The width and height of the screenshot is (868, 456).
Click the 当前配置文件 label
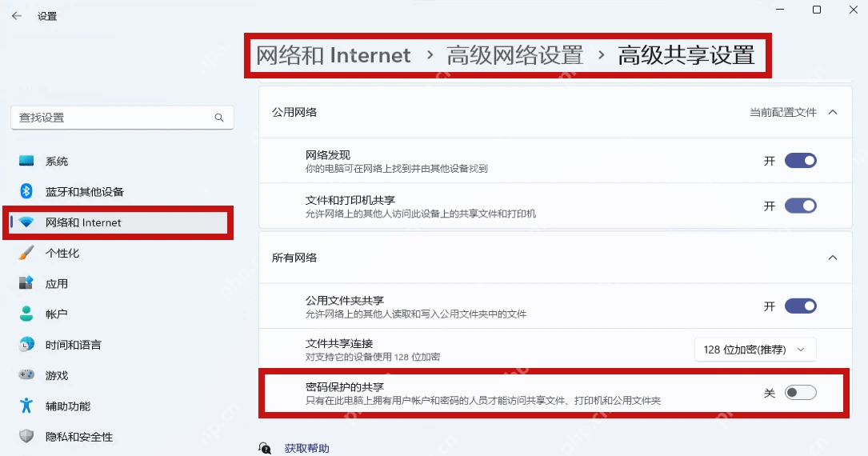(x=782, y=112)
